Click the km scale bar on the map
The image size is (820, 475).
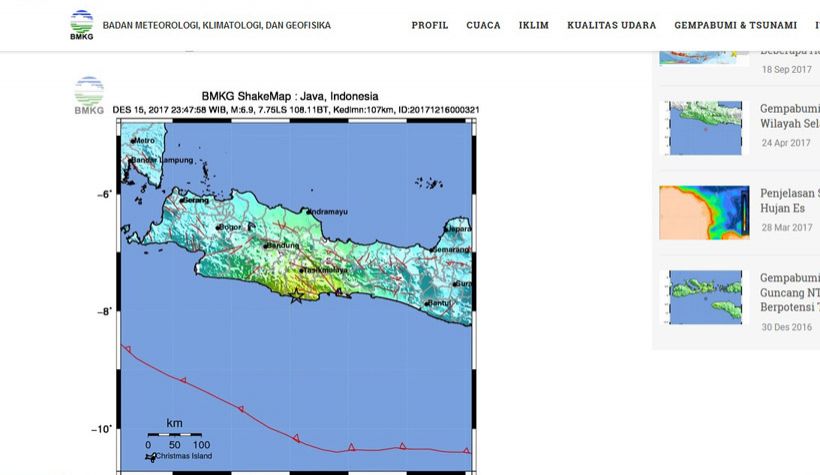coord(175,435)
